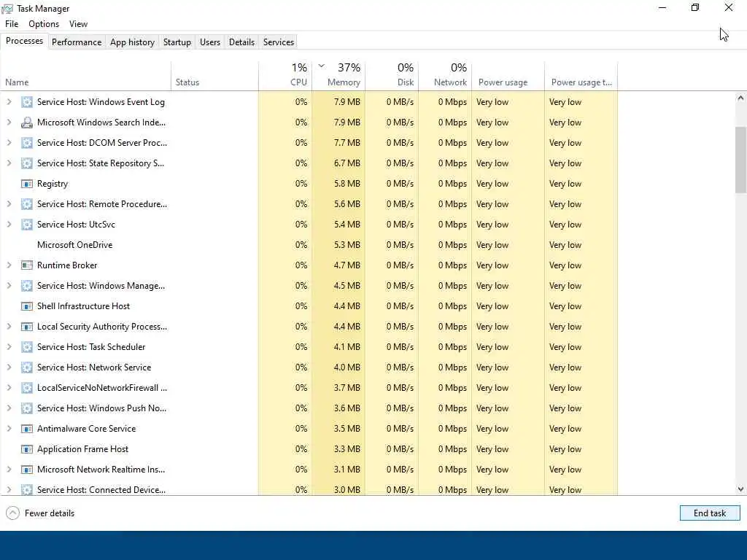The width and height of the screenshot is (747, 560).
Task: Expand Service Host: Windows Event Log
Action: coord(9,102)
